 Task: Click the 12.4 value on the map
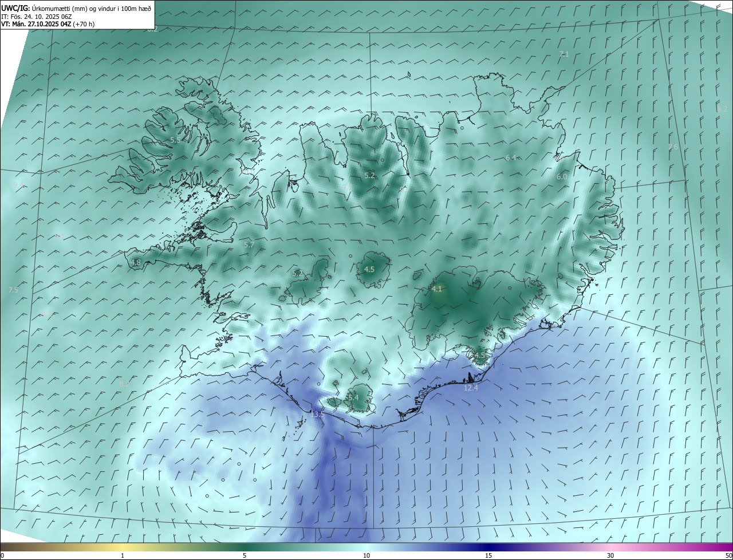tap(471, 388)
